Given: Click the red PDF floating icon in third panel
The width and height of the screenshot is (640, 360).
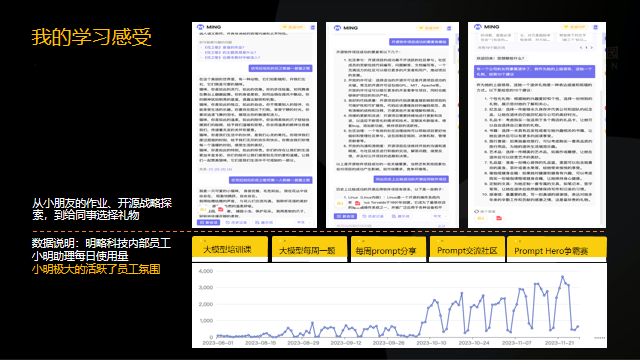Looking at the screenshot, I should 499,218.
